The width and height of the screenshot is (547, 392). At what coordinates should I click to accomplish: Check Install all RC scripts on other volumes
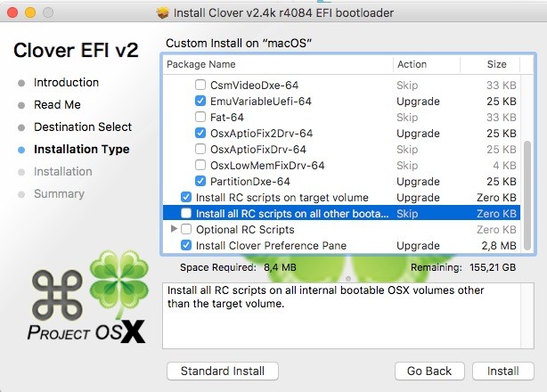[x=186, y=213]
